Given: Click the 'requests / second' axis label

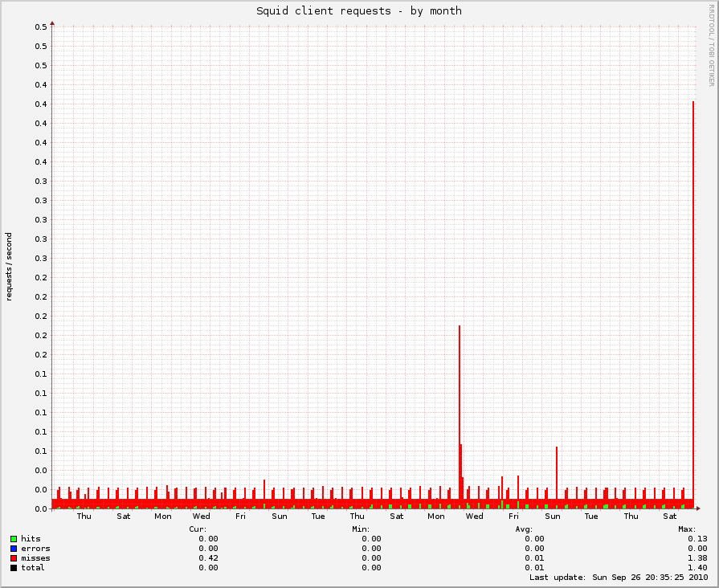Looking at the screenshot, I should coord(9,267).
